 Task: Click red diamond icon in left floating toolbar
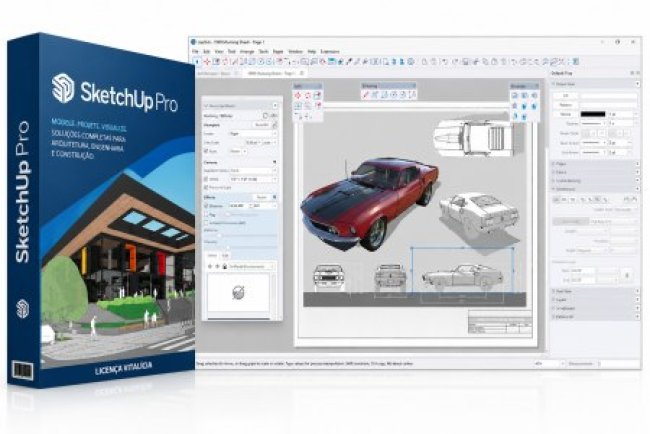[298, 95]
